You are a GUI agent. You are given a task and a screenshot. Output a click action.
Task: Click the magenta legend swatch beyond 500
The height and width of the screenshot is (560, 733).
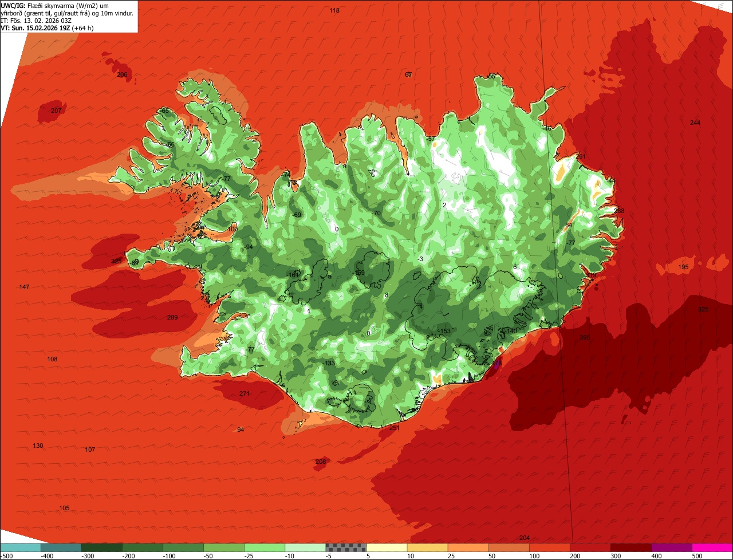[x=712, y=547]
